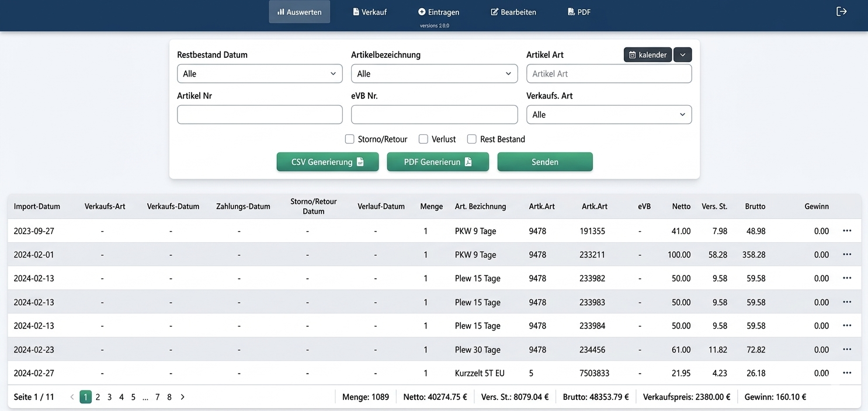The image size is (868, 411).
Task: Click the eVB Nr. input field
Action: point(434,114)
